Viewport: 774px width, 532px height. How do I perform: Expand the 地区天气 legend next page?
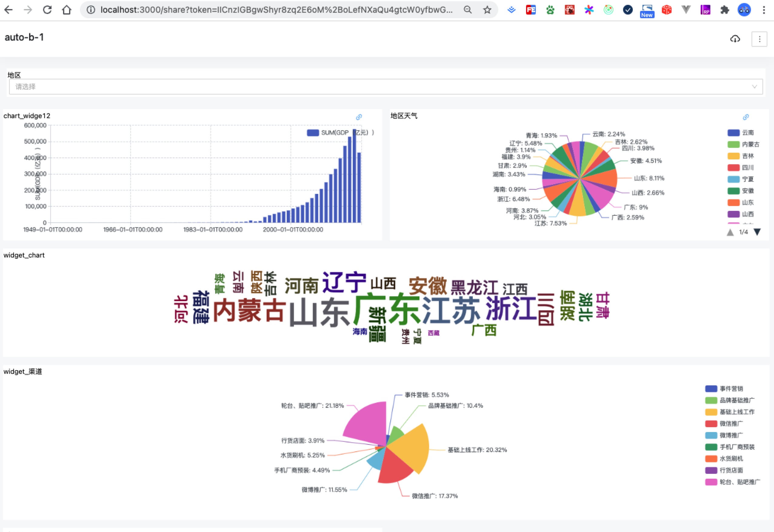759,231
